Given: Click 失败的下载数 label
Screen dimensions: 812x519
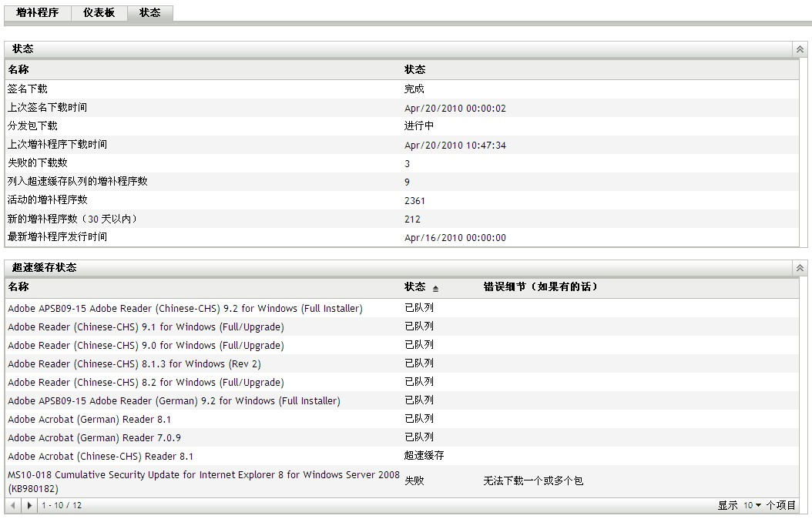Looking at the screenshot, I should pos(37,163).
